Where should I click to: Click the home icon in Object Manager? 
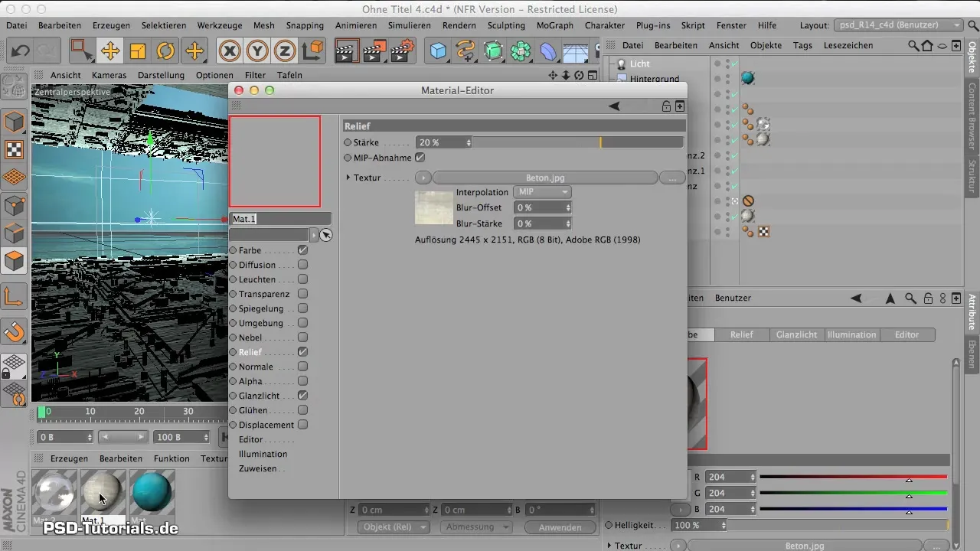(x=928, y=45)
